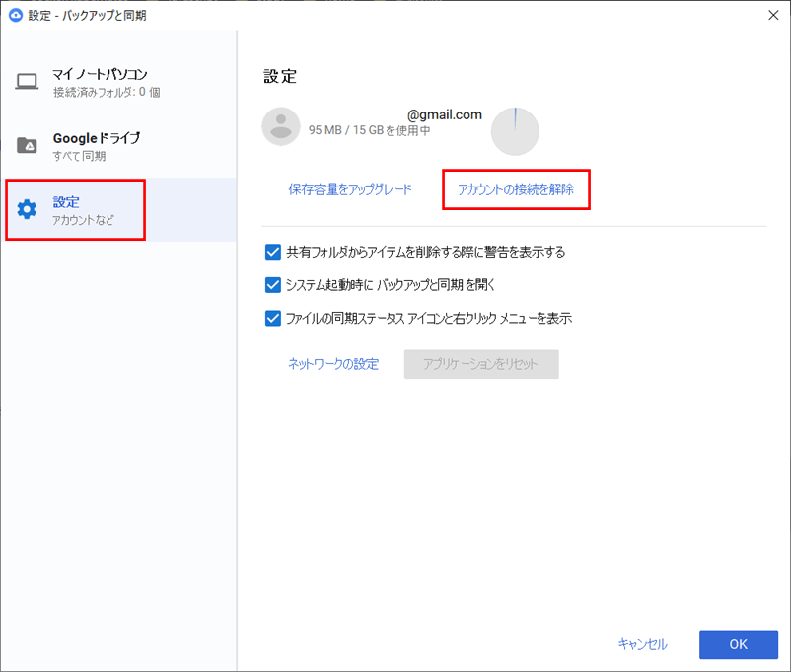Click the 接続済みフォルダ: 0 個 text
791x672 pixels.
coord(107,92)
